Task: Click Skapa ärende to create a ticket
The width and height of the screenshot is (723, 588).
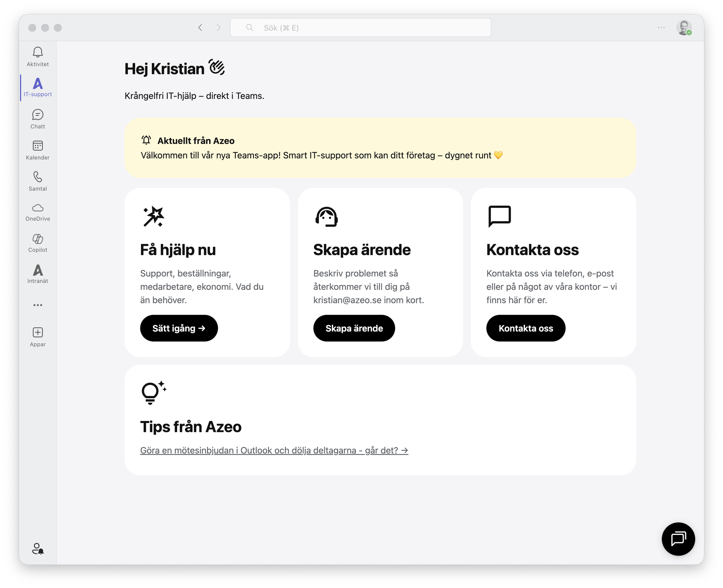Action: (354, 328)
